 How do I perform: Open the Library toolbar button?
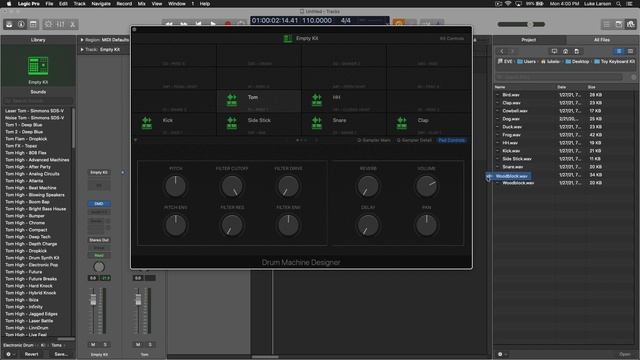[x=9, y=24]
